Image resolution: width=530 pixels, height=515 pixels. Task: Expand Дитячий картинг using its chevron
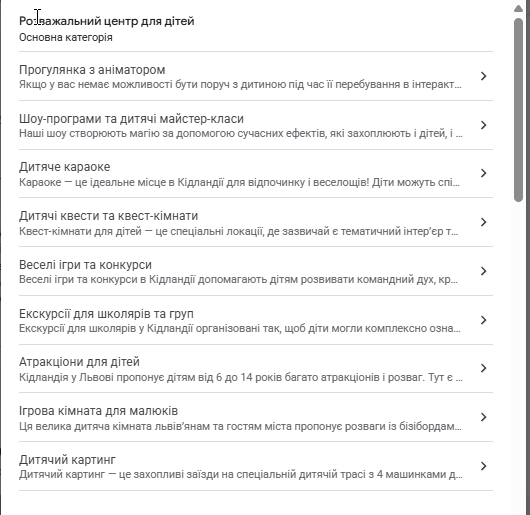click(x=484, y=466)
